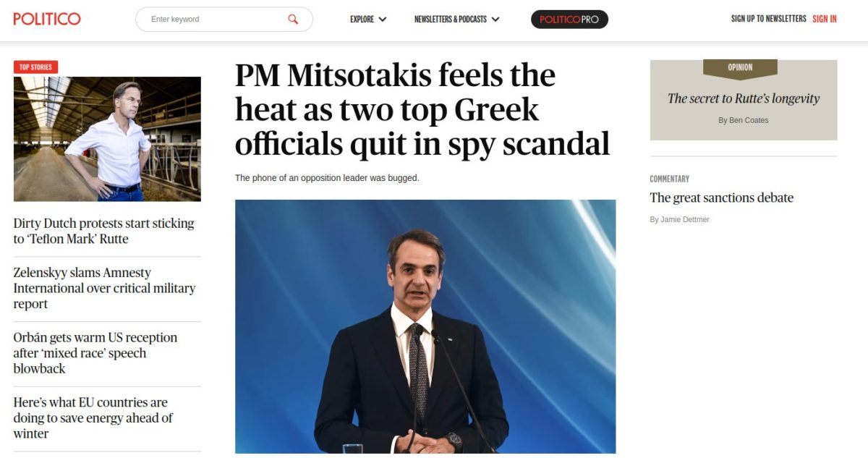The width and height of the screenshot is (868, 458).
Task: Select the Top Stories red tag
Action: 35,67
